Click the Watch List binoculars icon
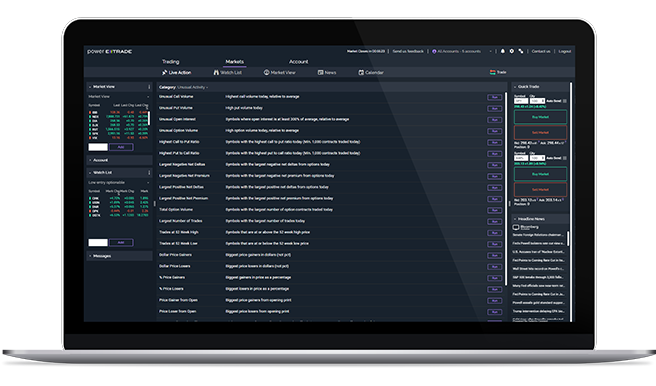The height and width of the screenshot is (386, 656). point(216,72)
